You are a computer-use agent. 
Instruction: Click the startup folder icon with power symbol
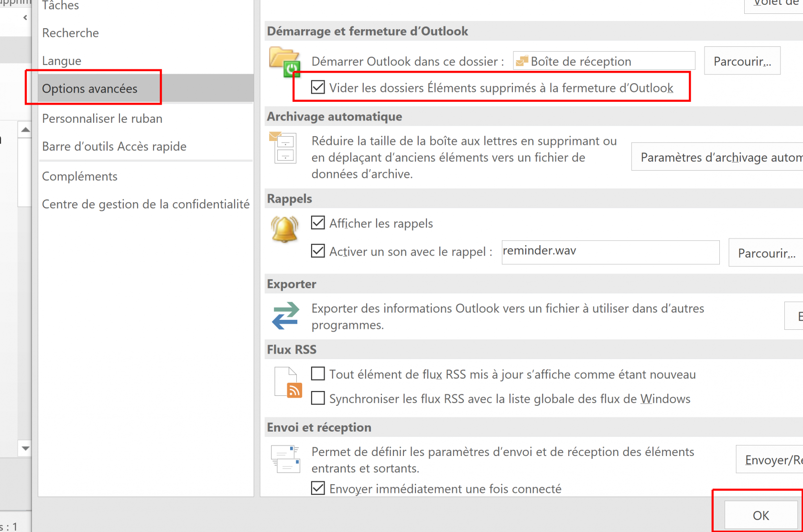(284, 61)
